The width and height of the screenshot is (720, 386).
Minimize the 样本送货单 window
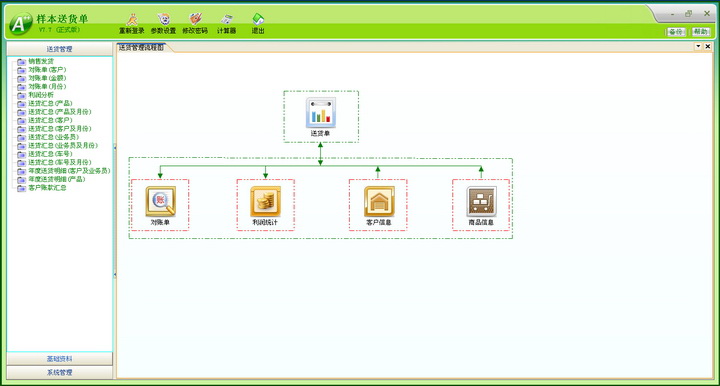672,14
